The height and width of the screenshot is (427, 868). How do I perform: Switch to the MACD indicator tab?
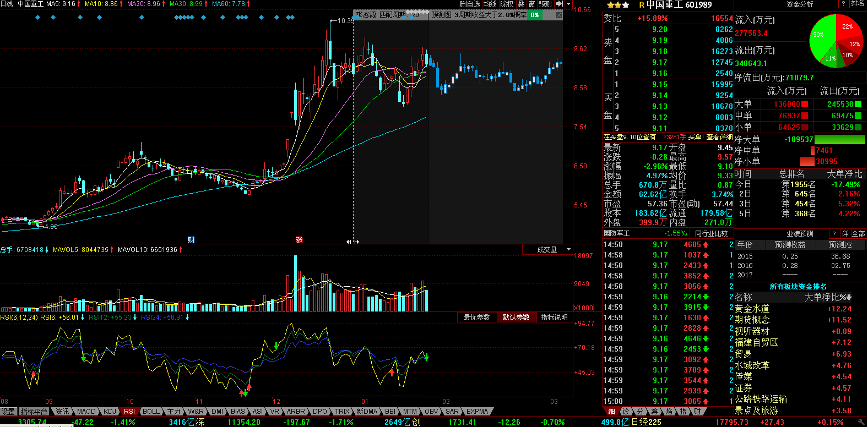(x=86, y=412)
